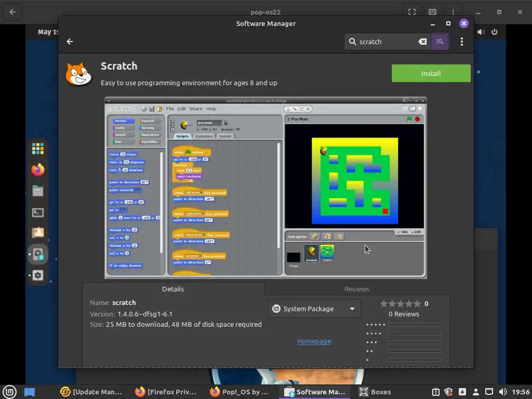Go back using Software Manager's back arrow
532x399 pixels.
[x=70, y=42]
